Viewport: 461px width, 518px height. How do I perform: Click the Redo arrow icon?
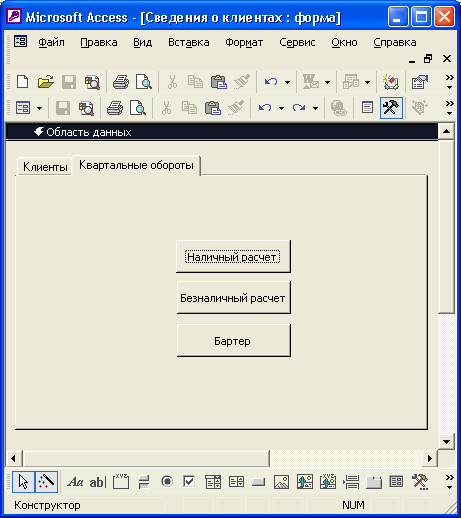coord(299,108)
